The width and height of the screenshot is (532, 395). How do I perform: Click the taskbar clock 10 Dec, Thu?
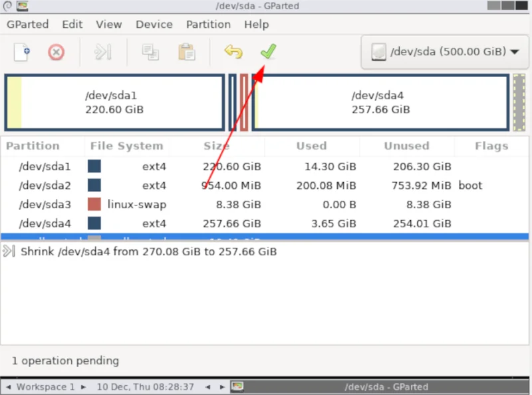pyautogui.click(x=145, y=387)
